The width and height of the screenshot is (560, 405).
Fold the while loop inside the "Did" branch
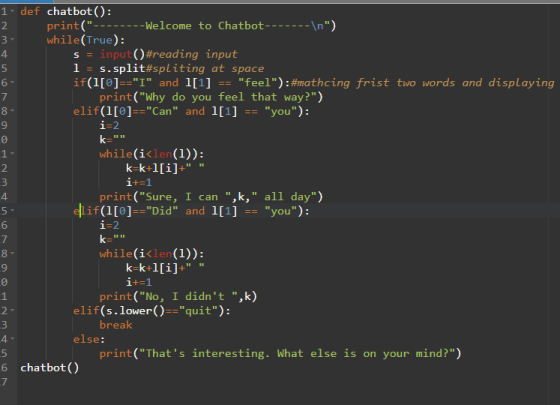tap(12, 253)
